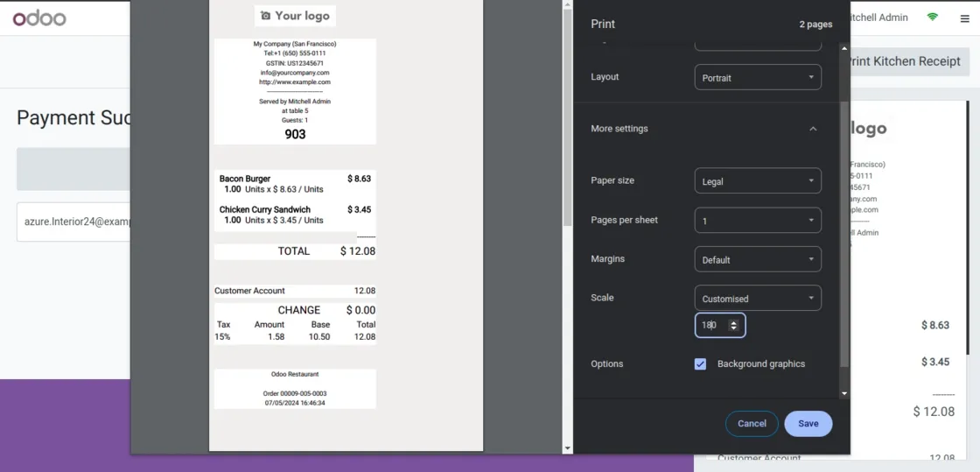Viewport: 980px width, 472px height.
Task: Click Cancel in the print dialog
Action: 752,423
